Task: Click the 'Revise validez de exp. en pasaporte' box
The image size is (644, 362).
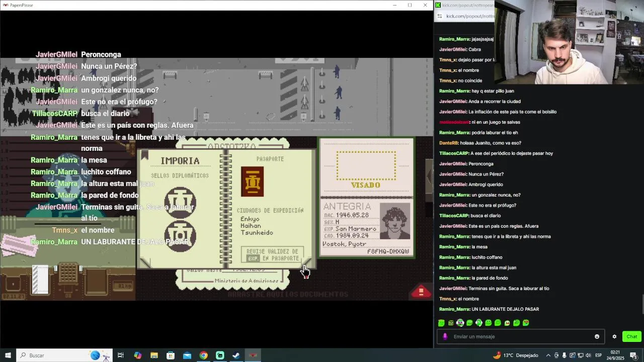Action: click(272, 255)
